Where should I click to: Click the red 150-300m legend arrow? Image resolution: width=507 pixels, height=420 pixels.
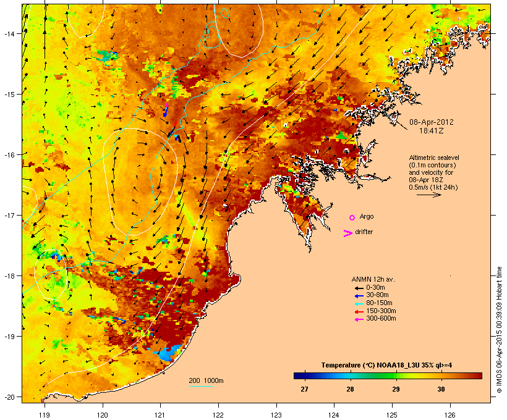359,312
